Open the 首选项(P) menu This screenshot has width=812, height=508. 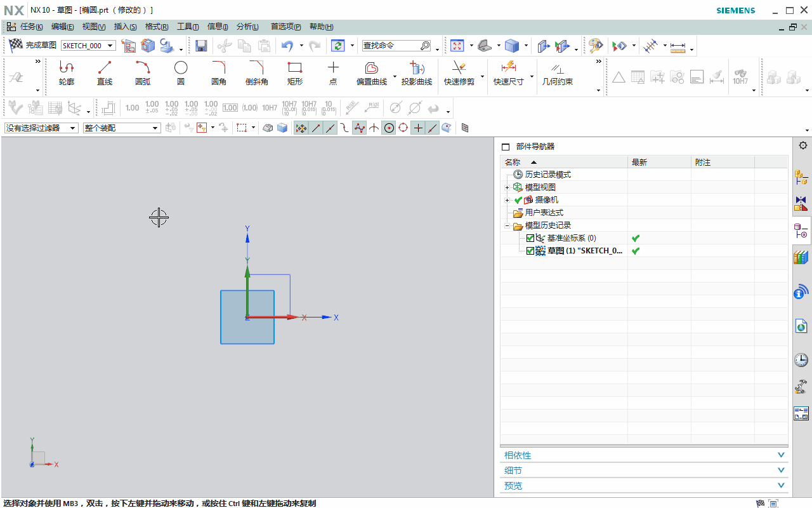point(286,27)
